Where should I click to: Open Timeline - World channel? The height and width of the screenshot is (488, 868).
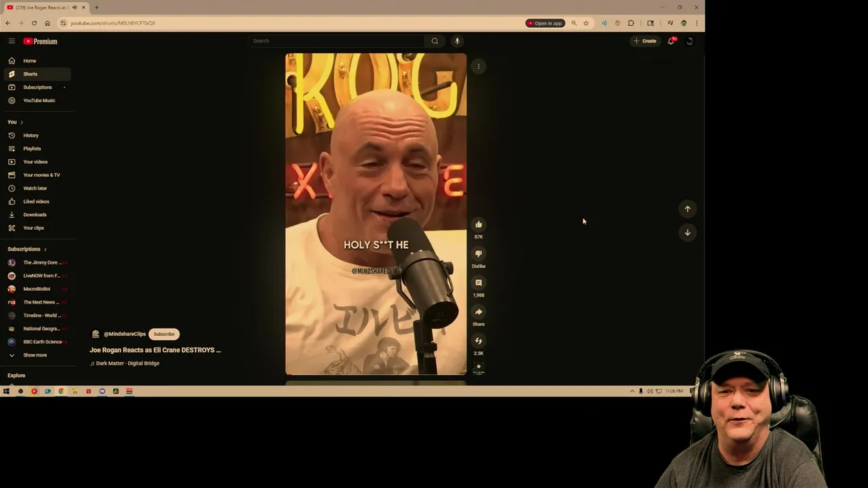37,315
